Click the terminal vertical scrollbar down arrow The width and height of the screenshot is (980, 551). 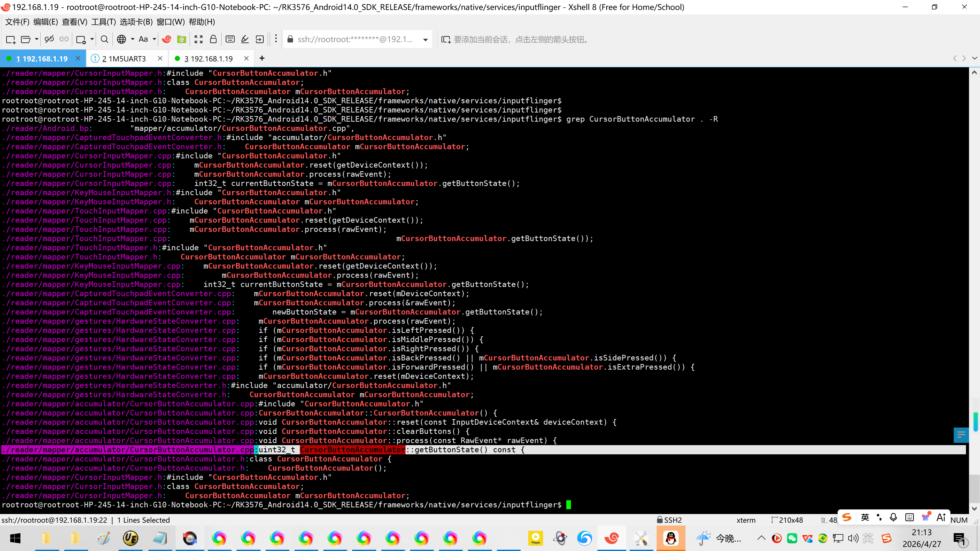point(974,508)
